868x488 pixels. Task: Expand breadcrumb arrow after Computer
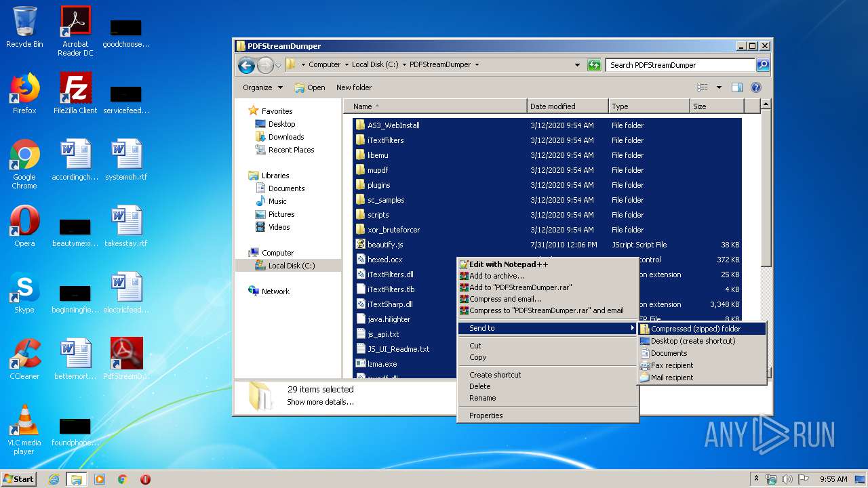coord(347,65)
